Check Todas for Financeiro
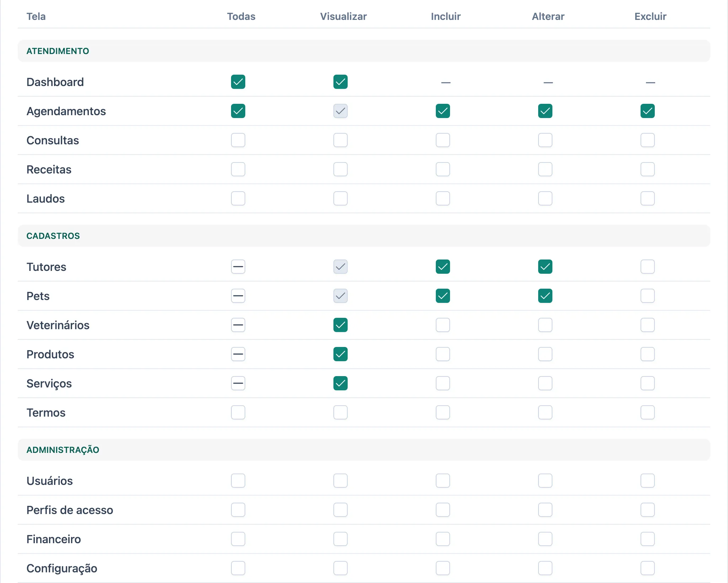Screen dimensions: 728x583 pos(238,539)
